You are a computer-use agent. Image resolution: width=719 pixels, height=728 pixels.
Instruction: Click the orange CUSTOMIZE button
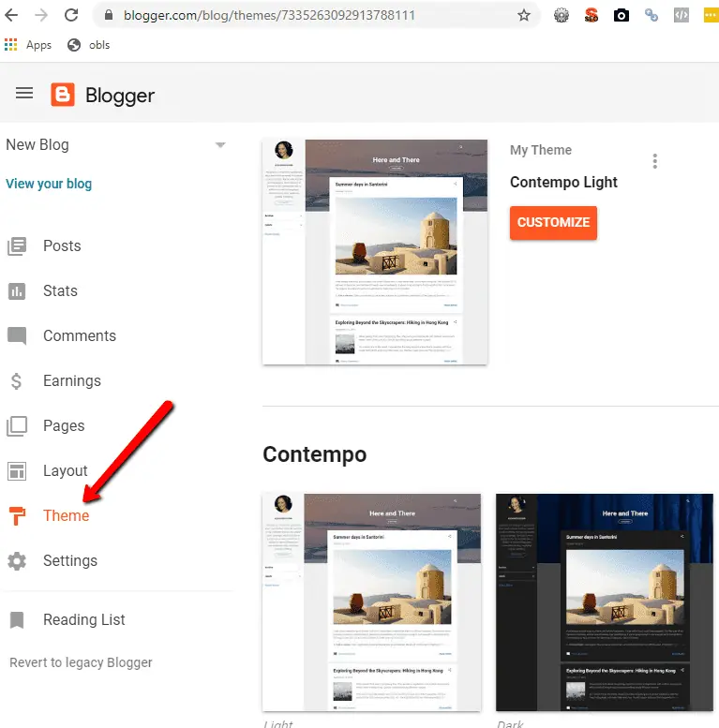pyautogui.click(x=553, y=223)
